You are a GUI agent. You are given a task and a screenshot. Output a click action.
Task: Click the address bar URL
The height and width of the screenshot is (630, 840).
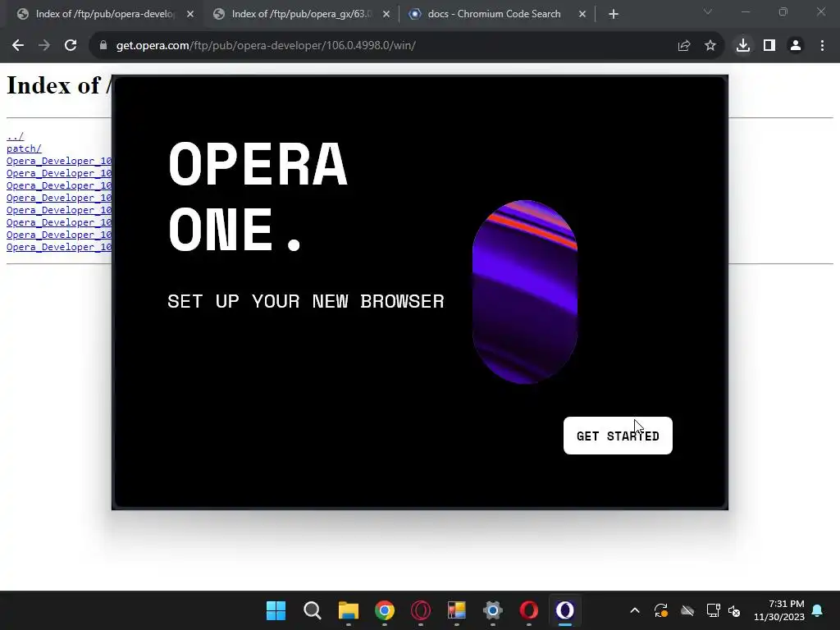266,46
